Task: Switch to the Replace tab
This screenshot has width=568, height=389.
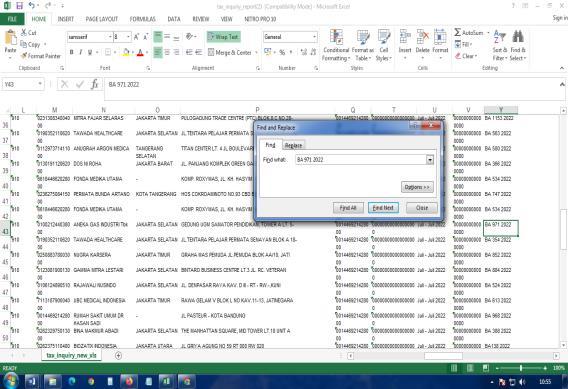Action: 293,145
